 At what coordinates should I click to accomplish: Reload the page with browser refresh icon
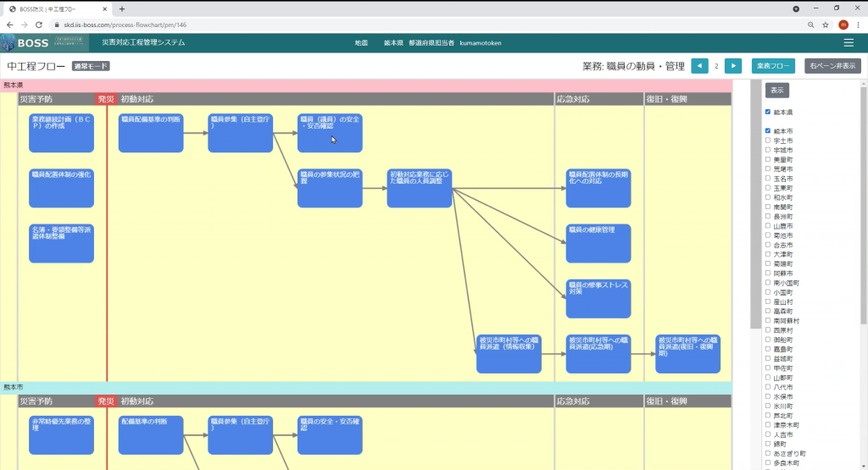[x=39, y=25]
